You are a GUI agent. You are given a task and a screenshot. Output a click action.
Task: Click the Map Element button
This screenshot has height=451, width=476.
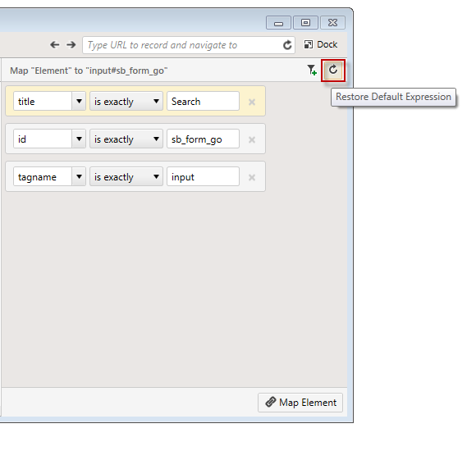[300, 403]
